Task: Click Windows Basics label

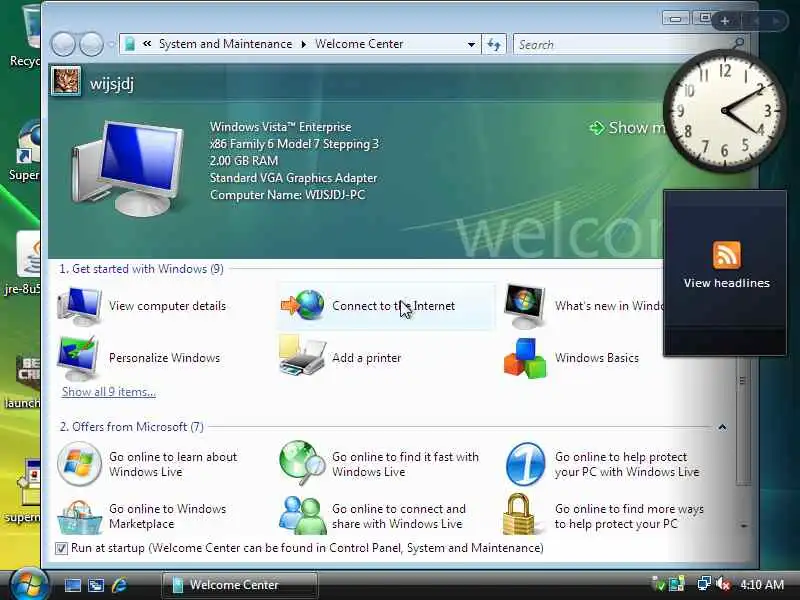Action: 597,358
